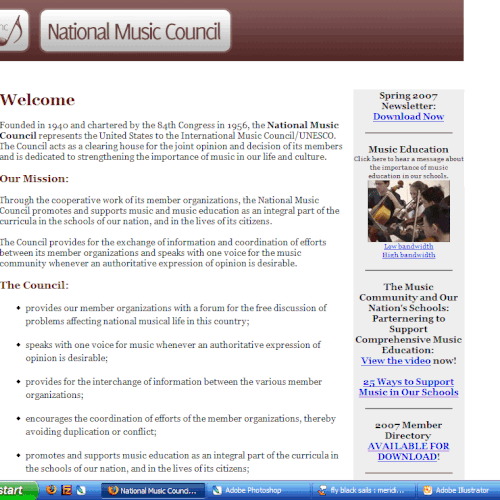Click the Welcome heading
Viewport: 500px width, 500px height.
37,100
